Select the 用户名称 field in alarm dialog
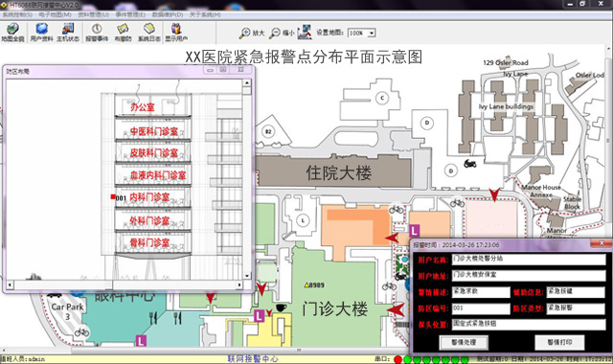Viewport: 613px width, 364px height. [529, 259]
